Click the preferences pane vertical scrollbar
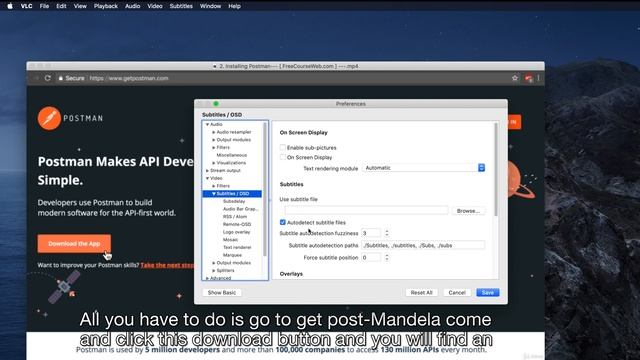The width and height of the screenshot is (640, 360). click(x=496, y=169)
